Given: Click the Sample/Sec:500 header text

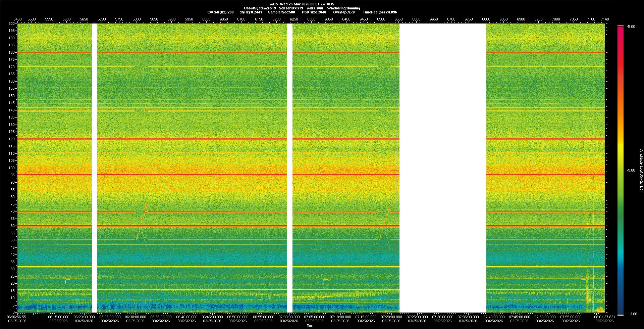Looking at the screenshot, I should 281,12.
